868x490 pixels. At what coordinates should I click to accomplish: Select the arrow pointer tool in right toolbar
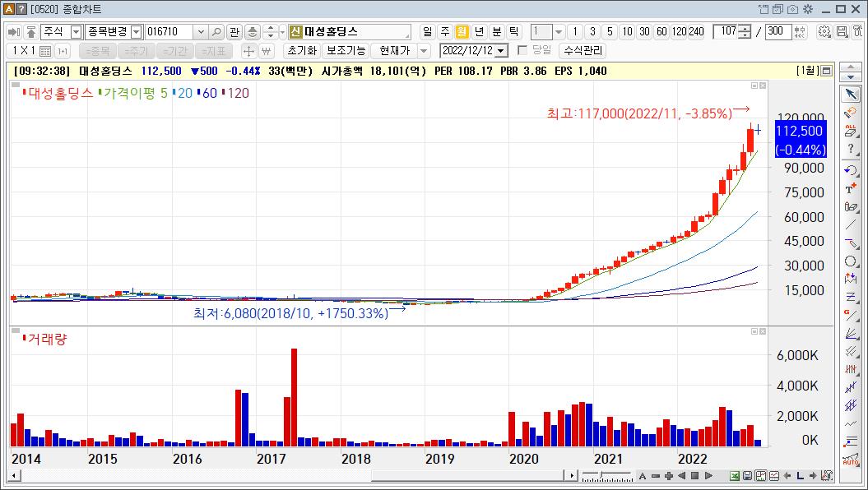[851, 94]
